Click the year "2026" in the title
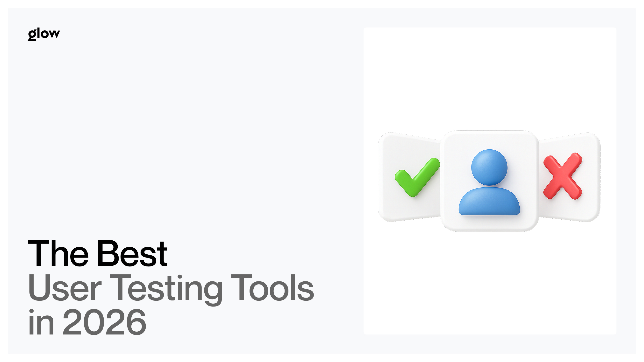This screenshot has height=362, width=644. pyautogui.click(x=104, y=322)
